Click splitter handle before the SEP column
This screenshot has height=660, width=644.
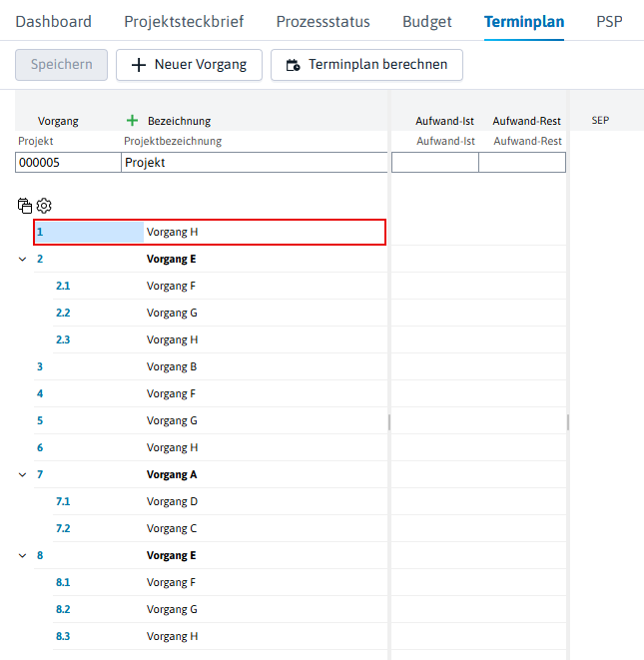[568, 422]
